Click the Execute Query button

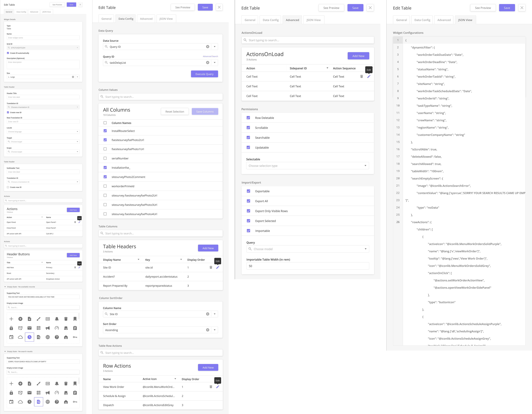point(204,74)
